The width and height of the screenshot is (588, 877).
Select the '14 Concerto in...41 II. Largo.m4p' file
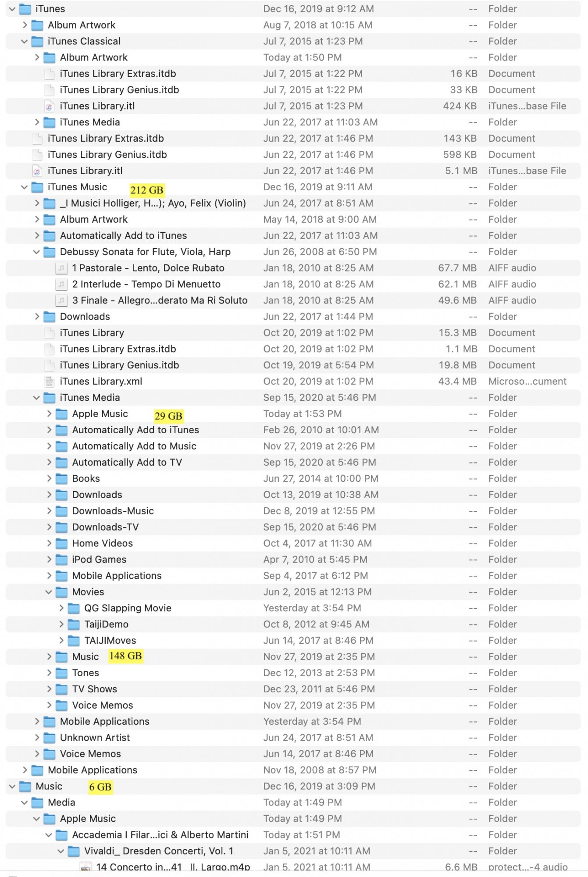coord(293,866)
